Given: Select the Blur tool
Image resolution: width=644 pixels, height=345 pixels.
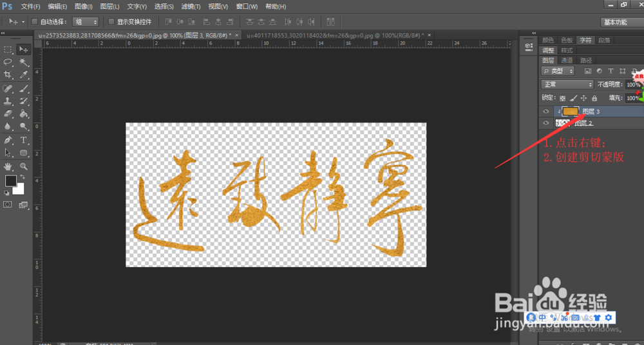Looking at the screenshot, I should pos(8,126).
